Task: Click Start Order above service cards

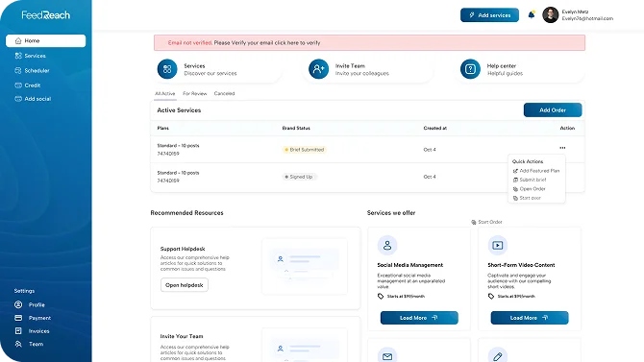Action: tap(486, 222)
